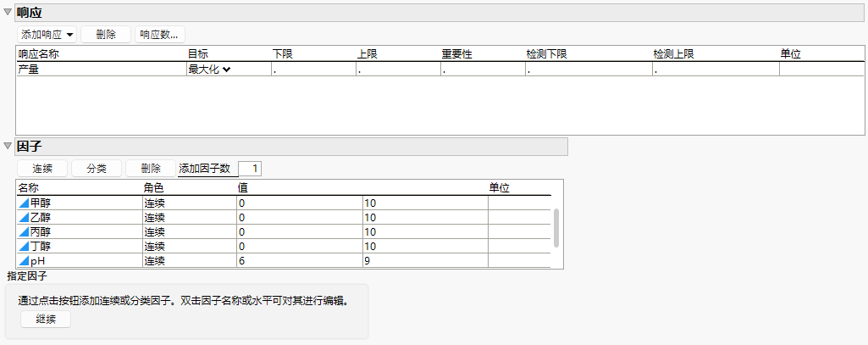Select the 丙醇 factor name

click(x=41, y=232)
